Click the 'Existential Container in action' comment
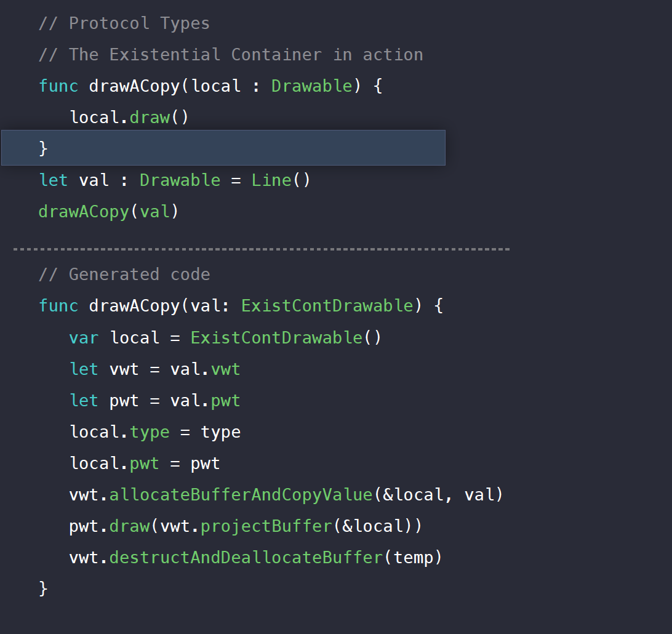 pyautogui.click(x=266, y=54)
